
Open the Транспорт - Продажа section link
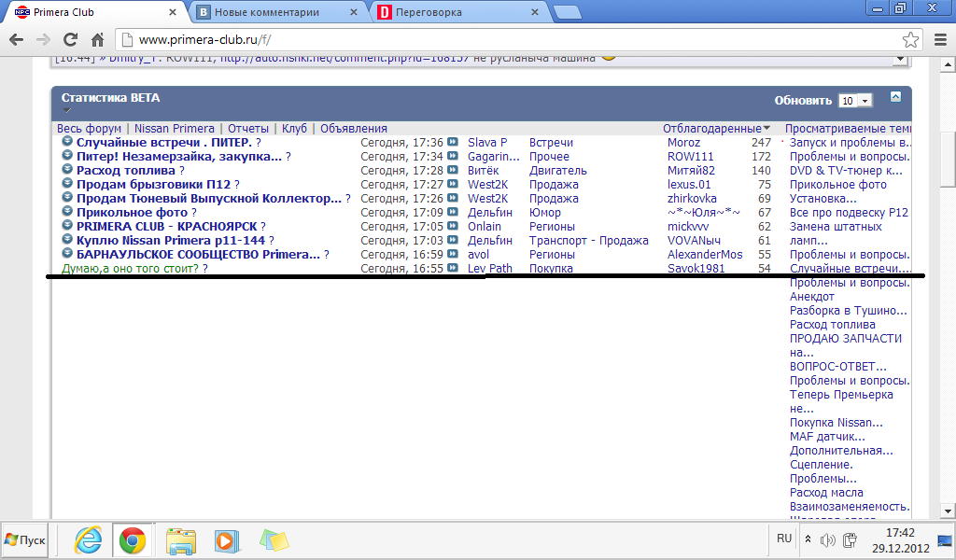pos(588,240)
